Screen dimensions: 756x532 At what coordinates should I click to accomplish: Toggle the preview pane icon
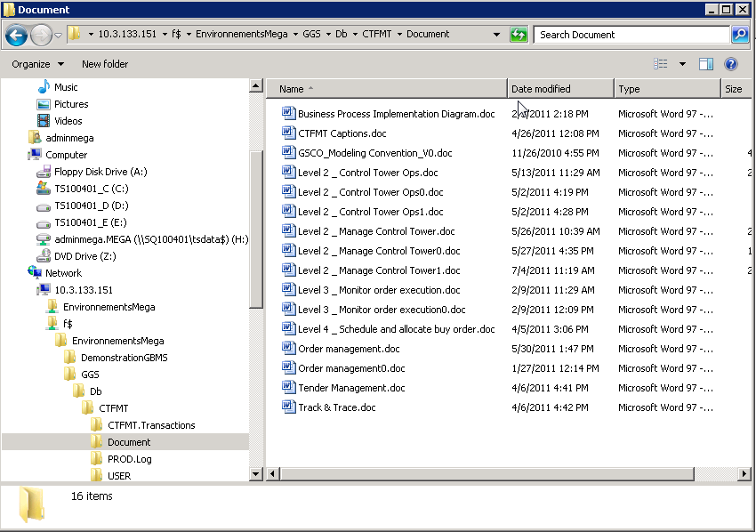[706, 64]
